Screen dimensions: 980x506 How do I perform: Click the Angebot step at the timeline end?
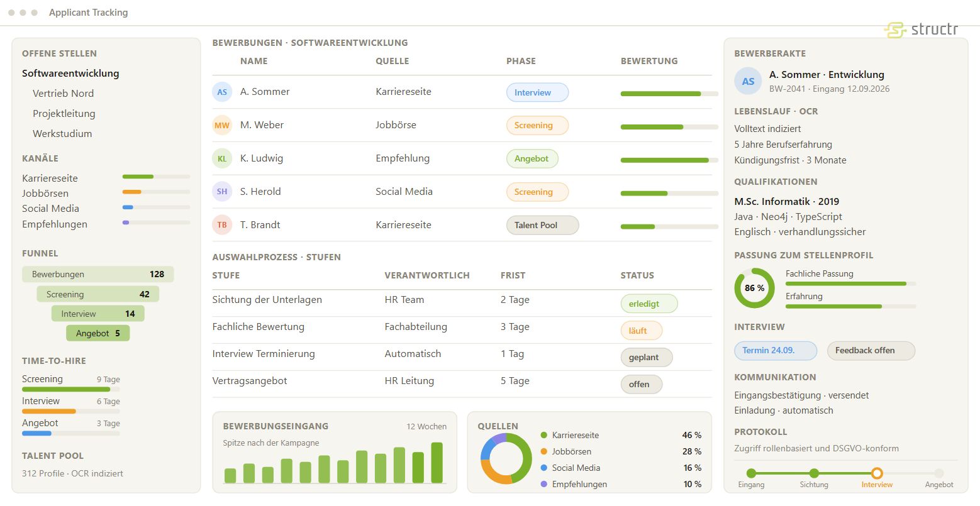[939, 473]
